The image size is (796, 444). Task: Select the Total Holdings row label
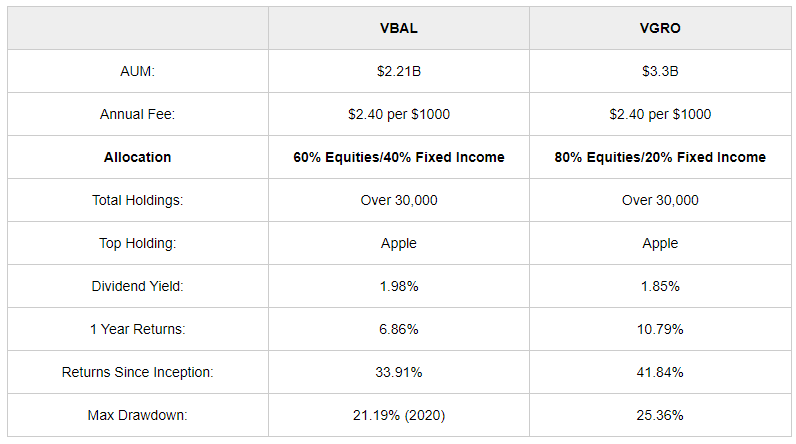(137, 200)
